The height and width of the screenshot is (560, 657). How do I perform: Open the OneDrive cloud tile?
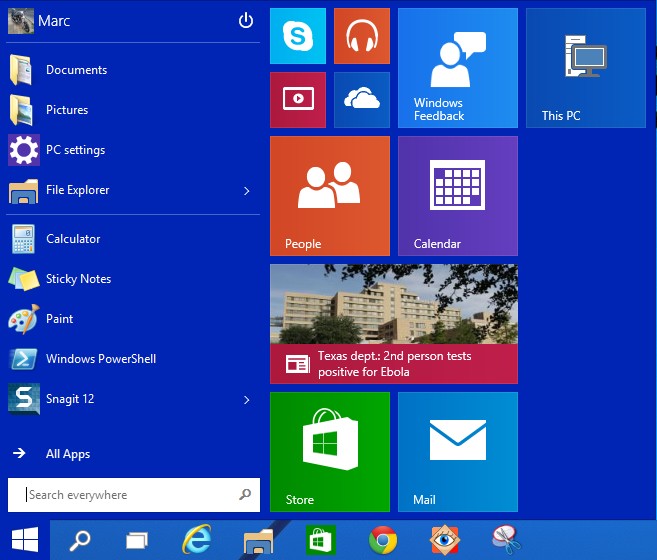point(362,100)
